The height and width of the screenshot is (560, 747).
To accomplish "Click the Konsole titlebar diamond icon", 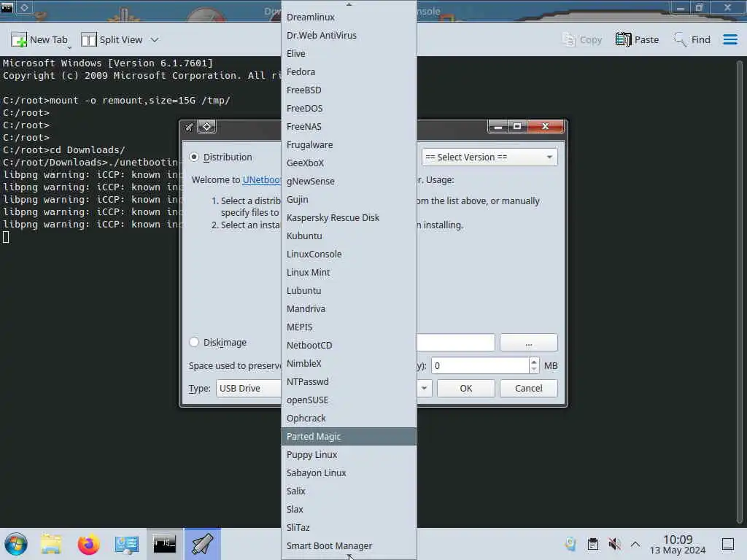I will click(x=24, y=7).
